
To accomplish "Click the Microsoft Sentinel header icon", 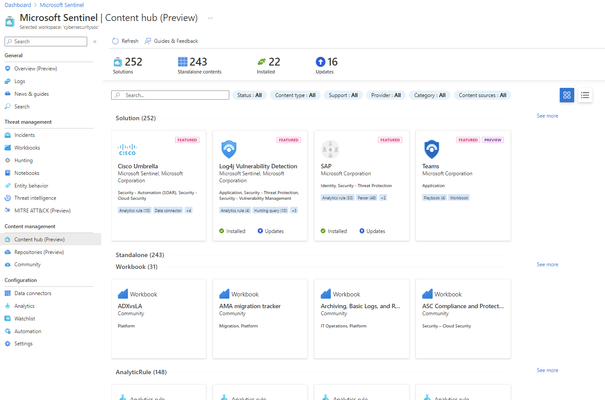I will [10, 21].
